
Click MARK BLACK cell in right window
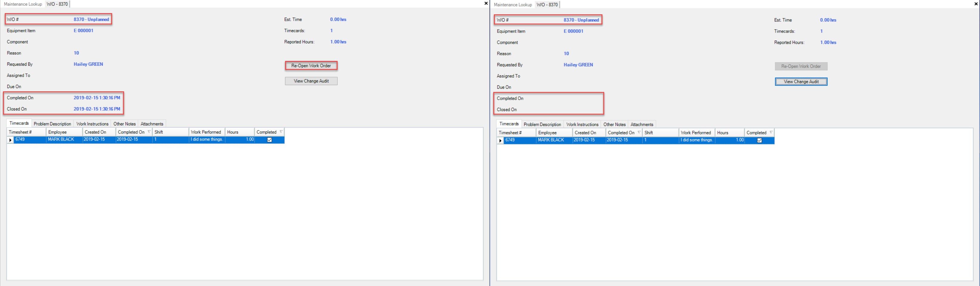point(554,141)
